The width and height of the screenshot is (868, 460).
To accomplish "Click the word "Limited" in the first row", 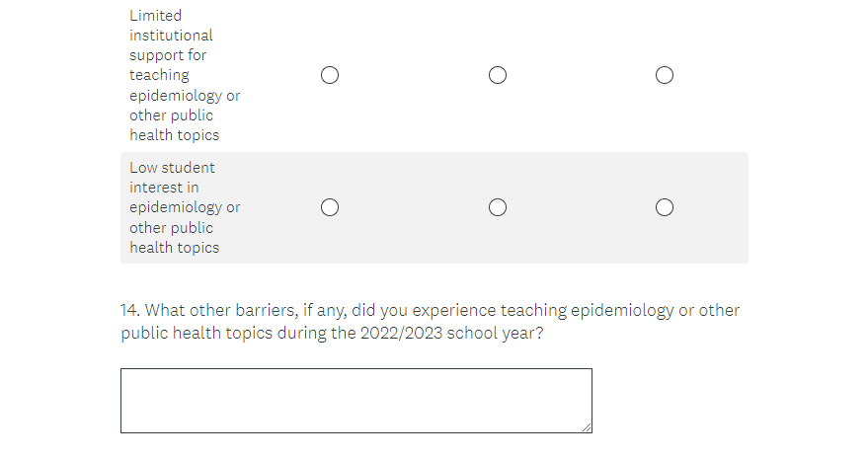I will pos(155,16).
